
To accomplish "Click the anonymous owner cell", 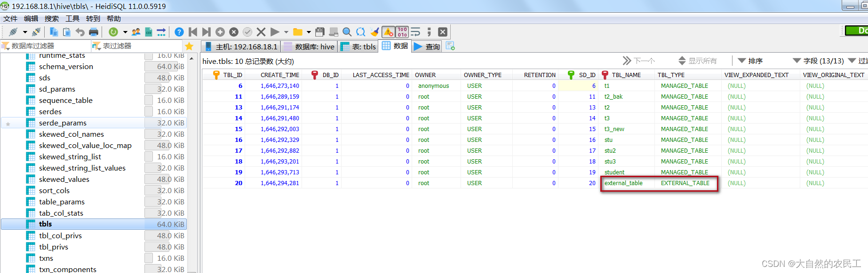I will click(436, 86).
